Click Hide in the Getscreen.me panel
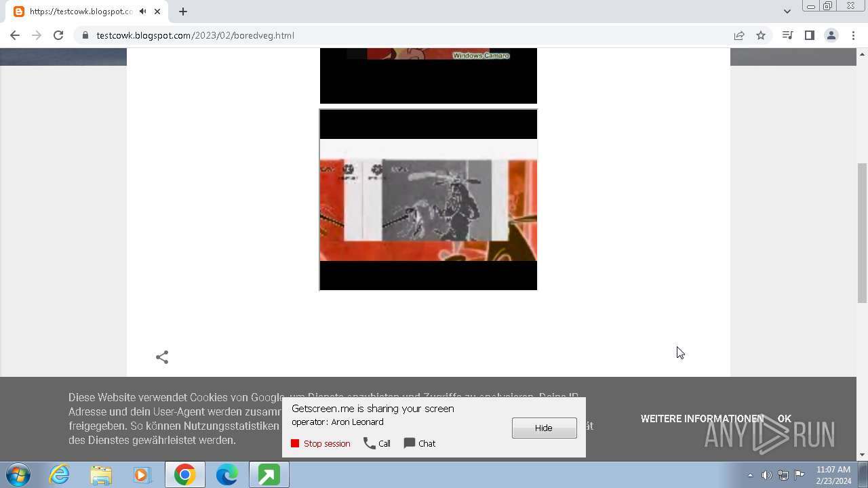The width and height of the screenshot is (868, 488). [x=545, y=428]
